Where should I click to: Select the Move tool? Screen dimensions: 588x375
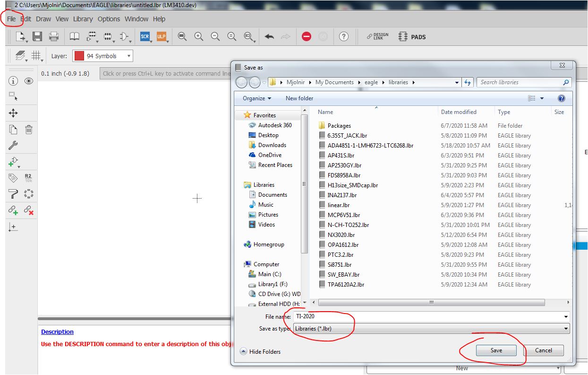coord(13,113)
